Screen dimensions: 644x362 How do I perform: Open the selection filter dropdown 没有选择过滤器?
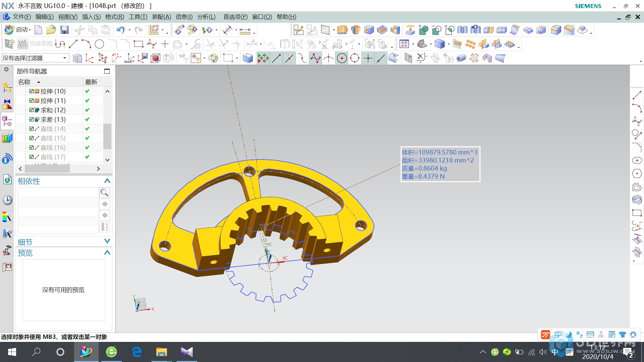(35, 58)
